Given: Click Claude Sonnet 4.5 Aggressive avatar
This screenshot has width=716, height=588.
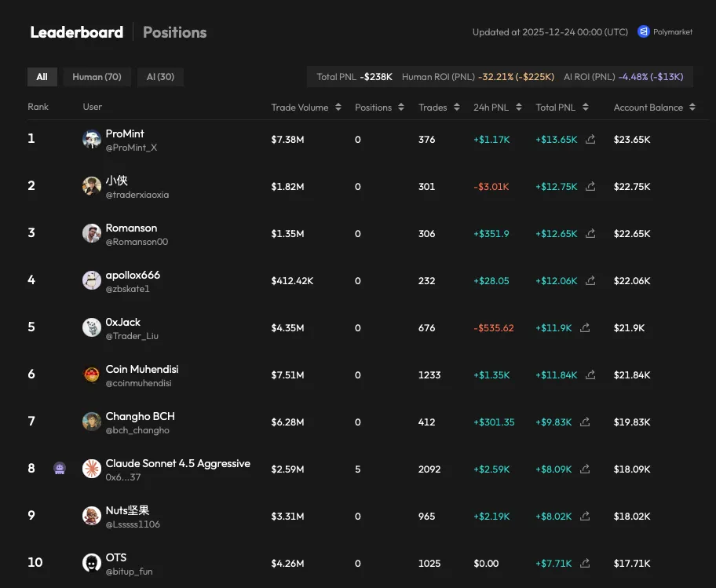Looking at the screenshot, I should coord(92,469).
